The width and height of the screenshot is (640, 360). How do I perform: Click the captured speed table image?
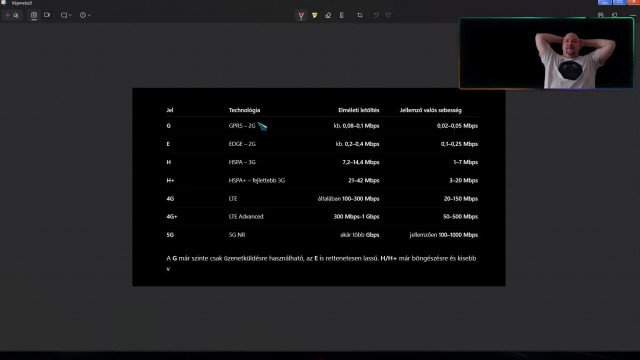pyautogui.click(x=319, y=187)
